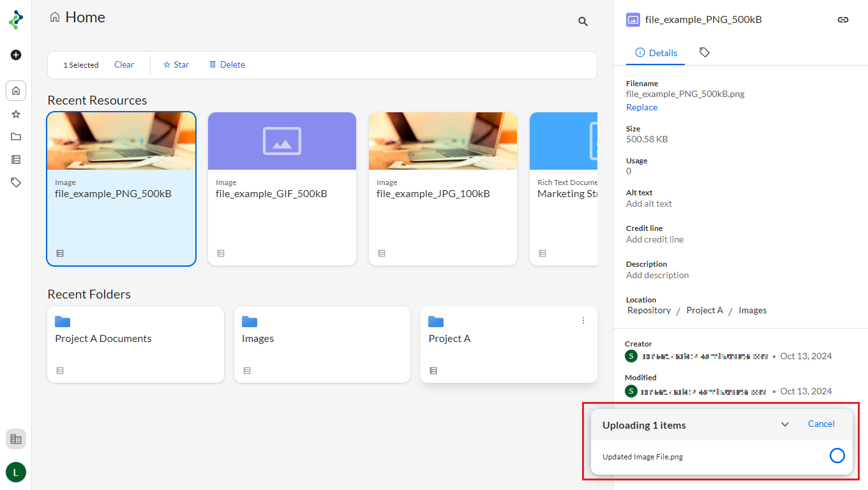
Task: Open the Starred items sidebar icon
Action: point(16,114)
